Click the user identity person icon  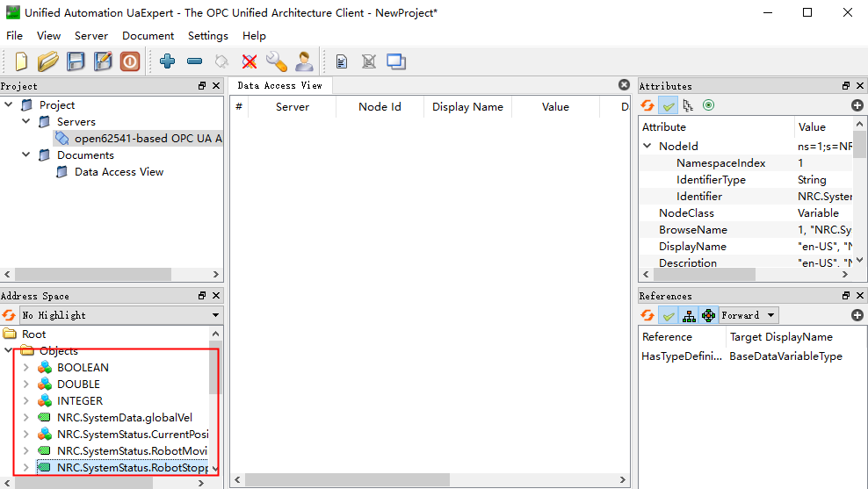coord(304,61)
